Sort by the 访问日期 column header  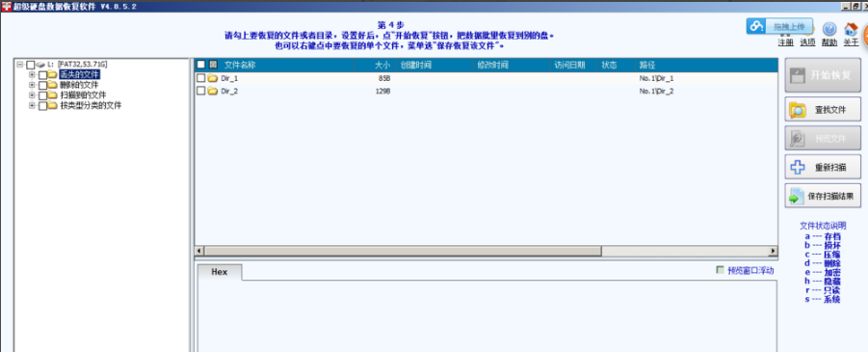pyautogui.click(x=569, y=65)
